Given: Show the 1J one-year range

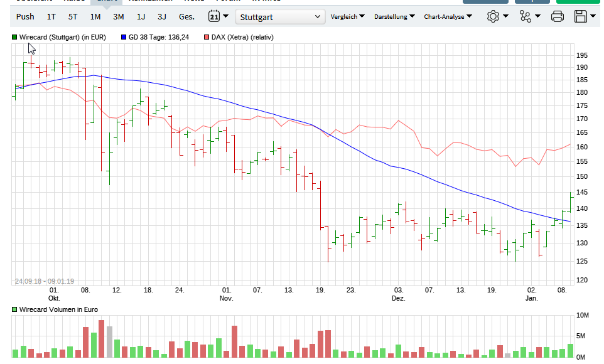Looking at the screenshot, I should click(x=141, y=16).
